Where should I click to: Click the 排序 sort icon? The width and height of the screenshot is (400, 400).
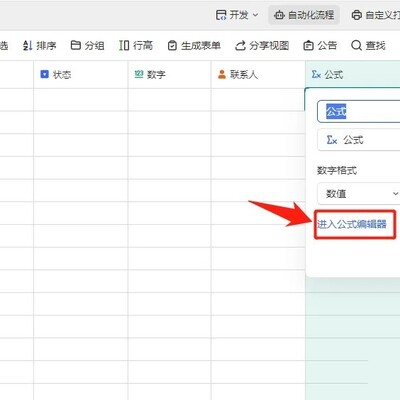pyautogui.click(x=28, y=45)
